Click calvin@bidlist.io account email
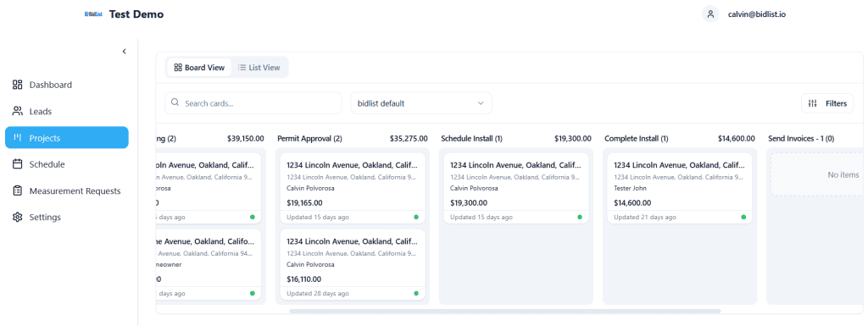 click(x=757, y=14)
